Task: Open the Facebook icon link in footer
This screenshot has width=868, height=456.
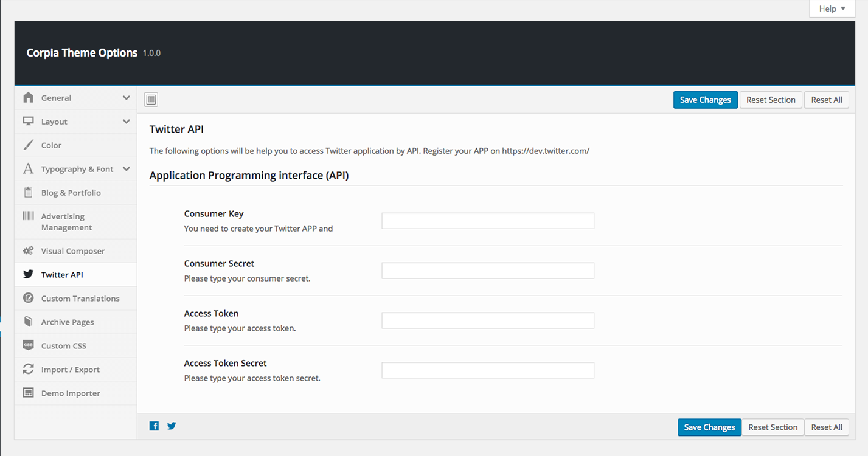Action: (x=154, y=426)
